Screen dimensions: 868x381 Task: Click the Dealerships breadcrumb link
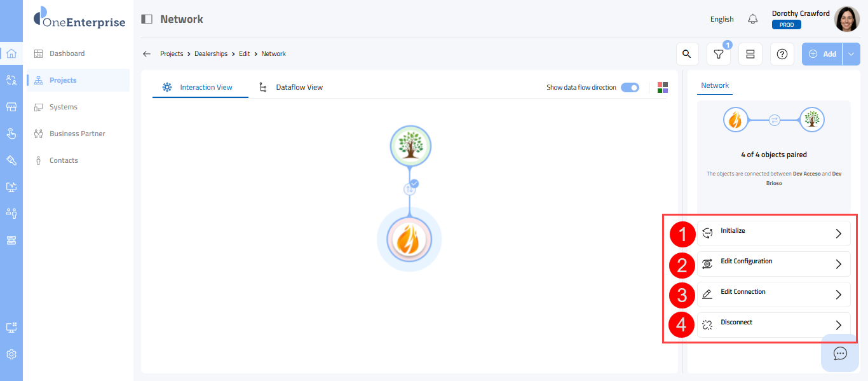(x=211, y=54)
